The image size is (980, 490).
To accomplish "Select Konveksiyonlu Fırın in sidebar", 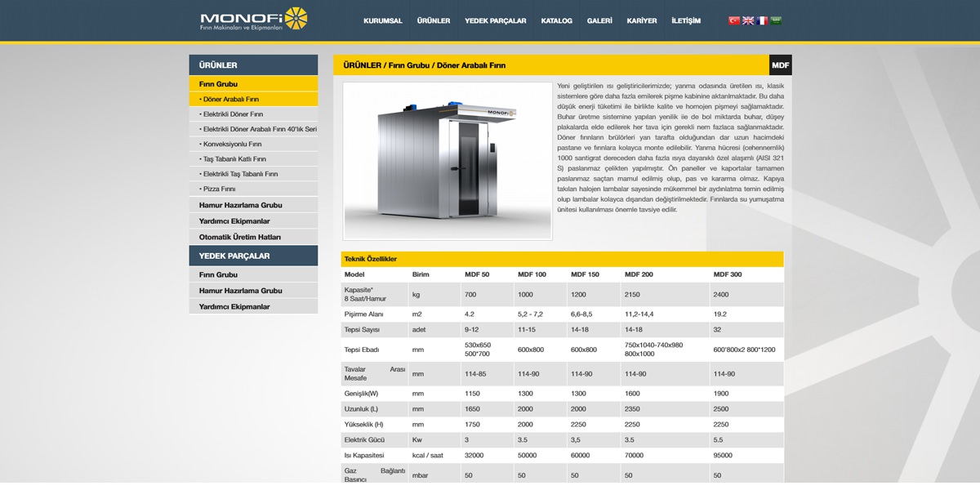I will pyautogui.click(x=253, y=144).
